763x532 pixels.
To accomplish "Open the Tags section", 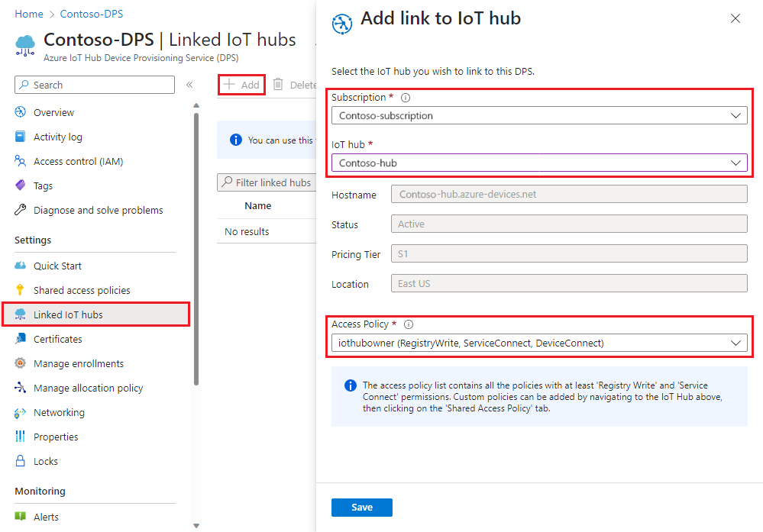I will pyautogui.click(x=49, y=185).
